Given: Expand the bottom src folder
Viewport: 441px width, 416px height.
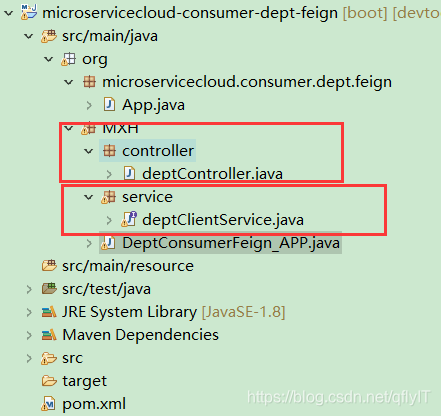Looking at the screenshot, I should 29,358.
